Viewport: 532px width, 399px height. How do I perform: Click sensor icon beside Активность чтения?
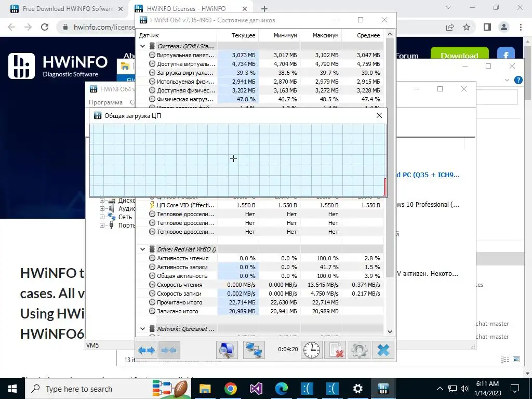pyautogui.click(x=152, y=258)
